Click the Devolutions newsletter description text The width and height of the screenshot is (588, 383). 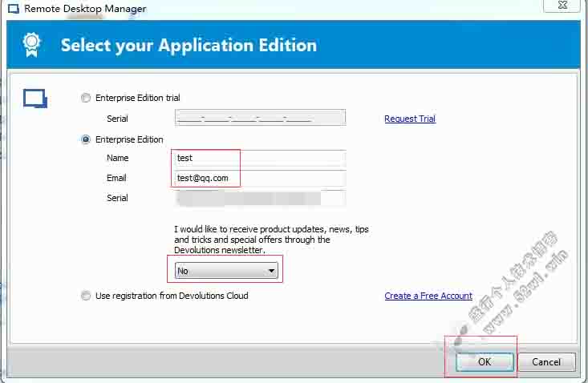point(271,240)
